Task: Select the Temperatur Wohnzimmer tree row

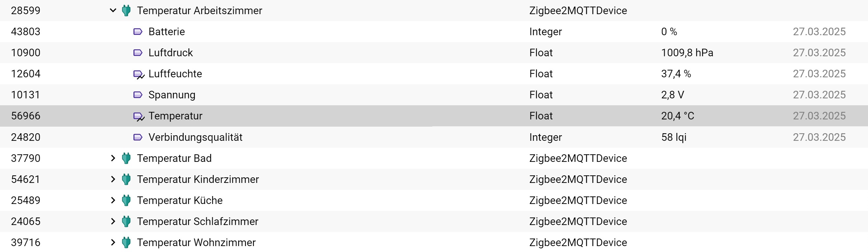Action: pyautogui.click(x=434, y=242)
